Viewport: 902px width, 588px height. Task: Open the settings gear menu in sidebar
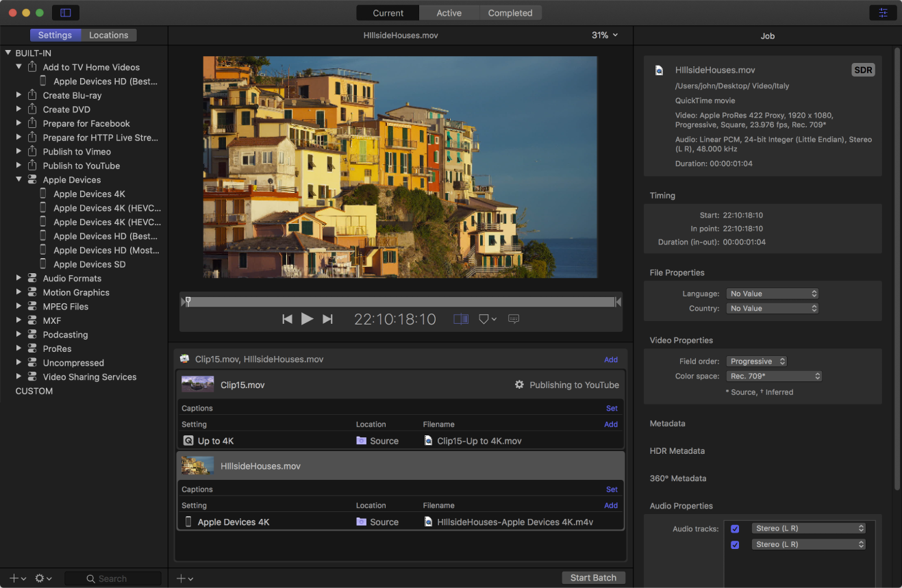(x=43, y=578)
